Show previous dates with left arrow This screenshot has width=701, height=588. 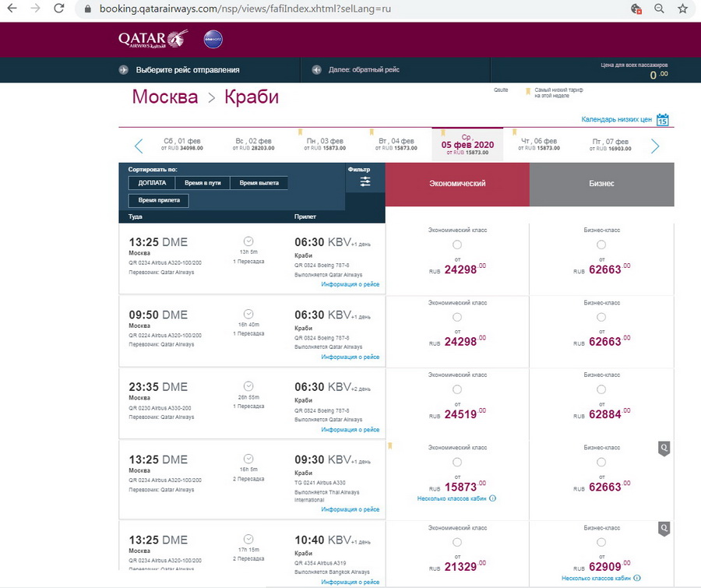139,146
